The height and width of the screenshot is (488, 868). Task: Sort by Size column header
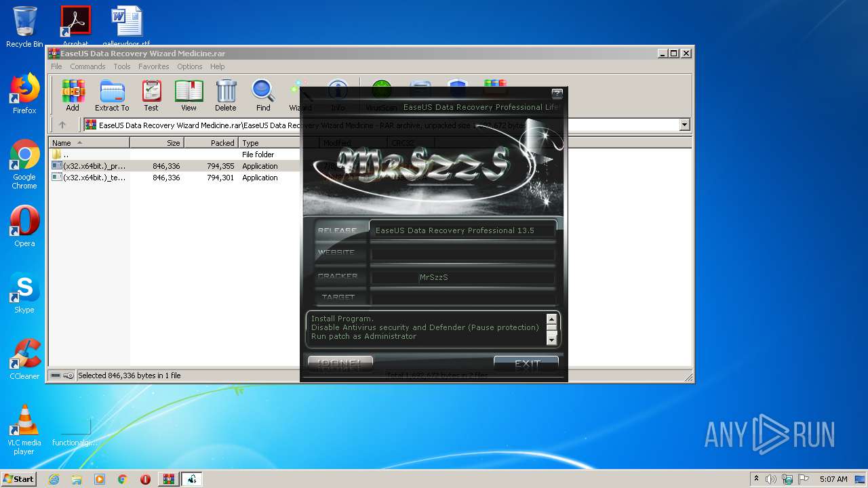157,143
